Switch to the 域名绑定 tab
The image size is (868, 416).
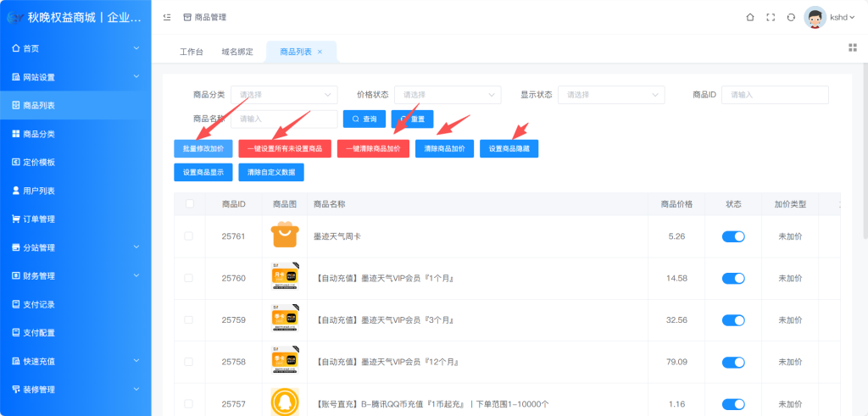[237, 52]
